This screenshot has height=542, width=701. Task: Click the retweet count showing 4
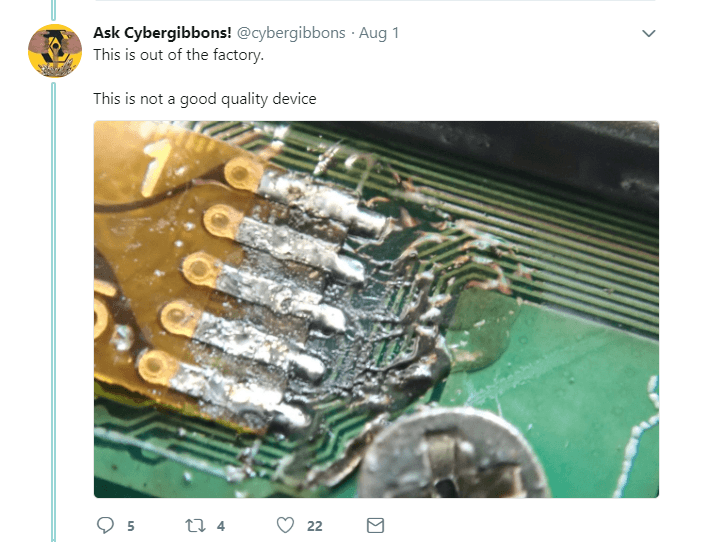coord(220,526)
